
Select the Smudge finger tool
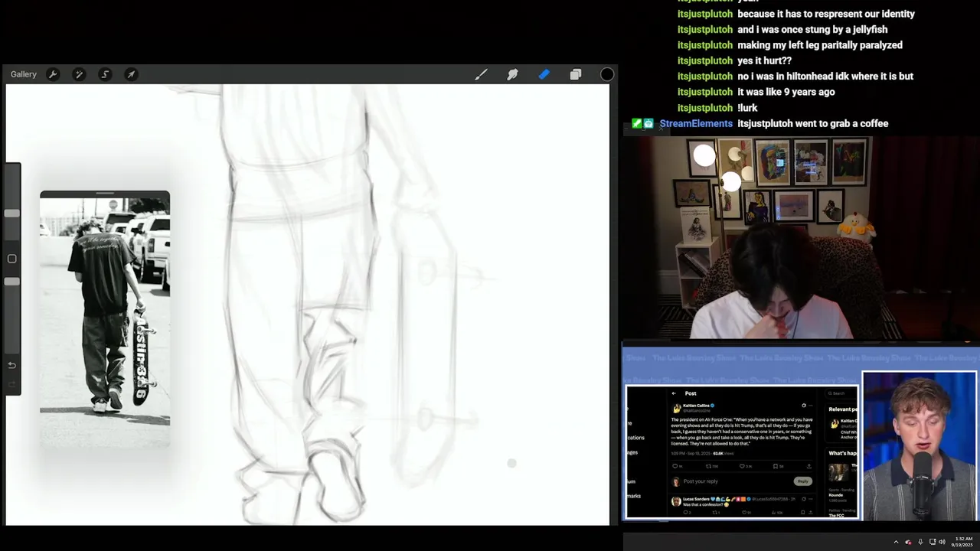(512, 74)
